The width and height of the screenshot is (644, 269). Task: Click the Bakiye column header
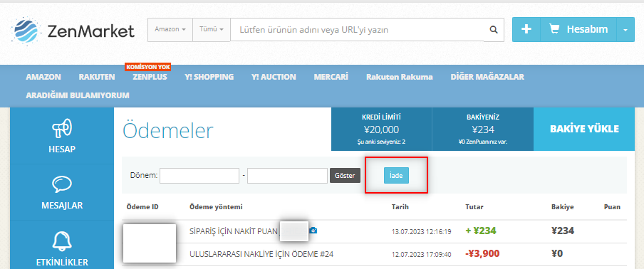point(562,207)
